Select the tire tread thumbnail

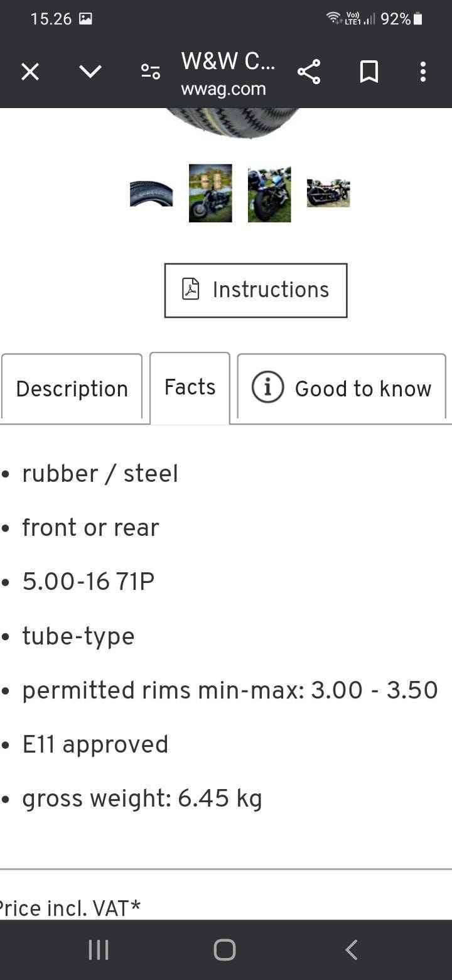[151, 193]
